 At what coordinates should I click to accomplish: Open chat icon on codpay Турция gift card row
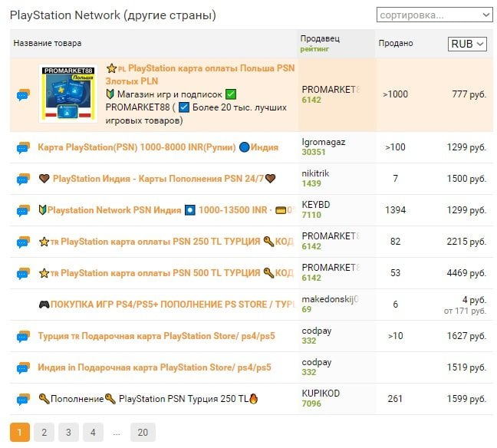23,336
